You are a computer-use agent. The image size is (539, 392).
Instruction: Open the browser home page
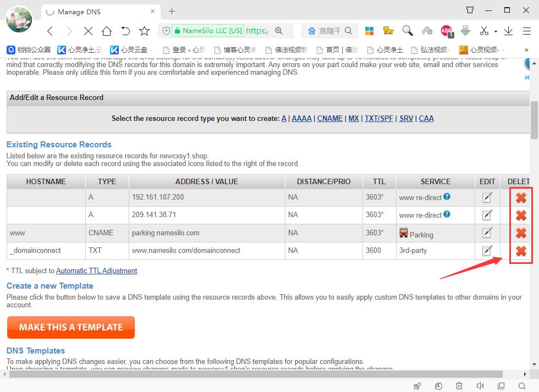tap(107, 31)
